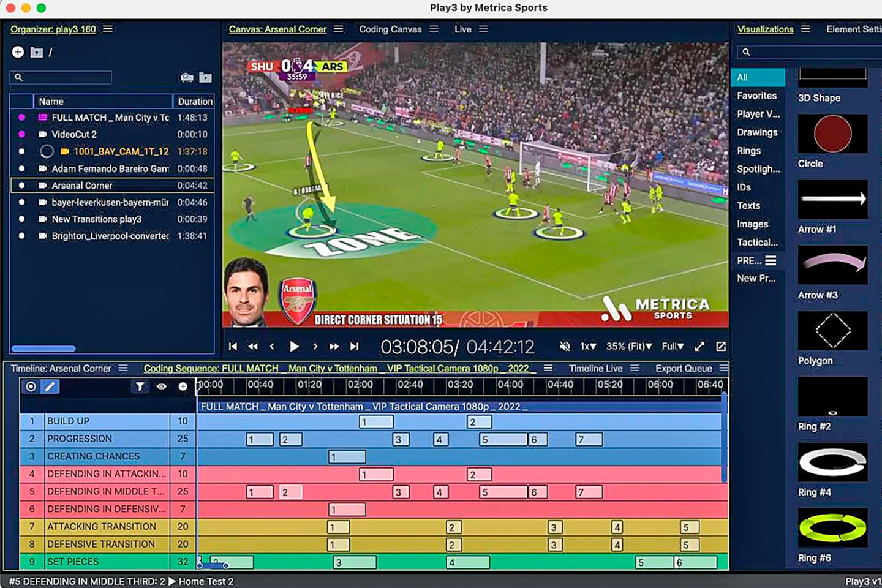Open the Organizer panel menu
The height and width of the screenshot is (588, 882).
(108, 29)
